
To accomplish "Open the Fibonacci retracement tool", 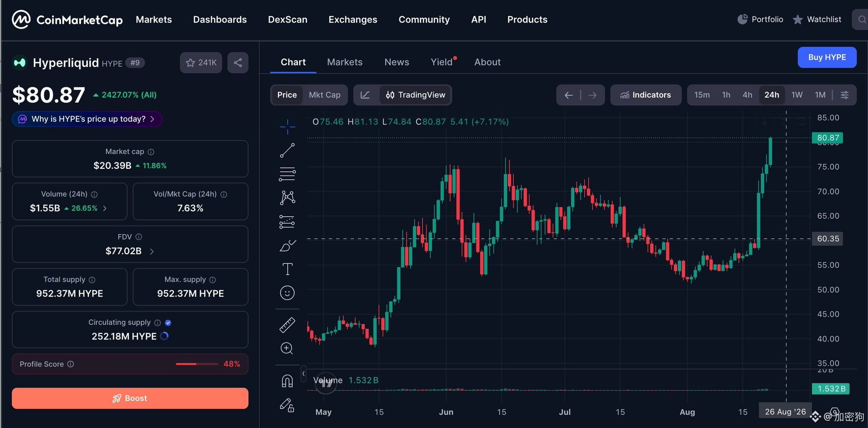I will (x=287, y=174).
